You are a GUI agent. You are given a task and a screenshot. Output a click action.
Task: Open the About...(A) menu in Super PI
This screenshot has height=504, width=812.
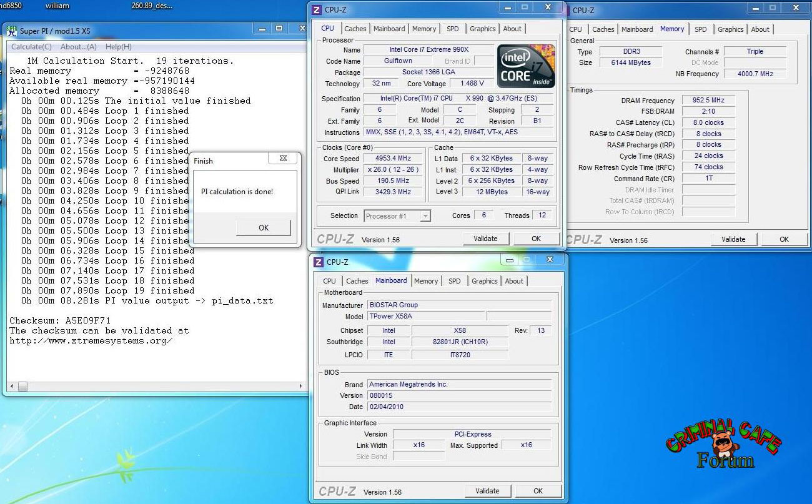pos(78,47)
